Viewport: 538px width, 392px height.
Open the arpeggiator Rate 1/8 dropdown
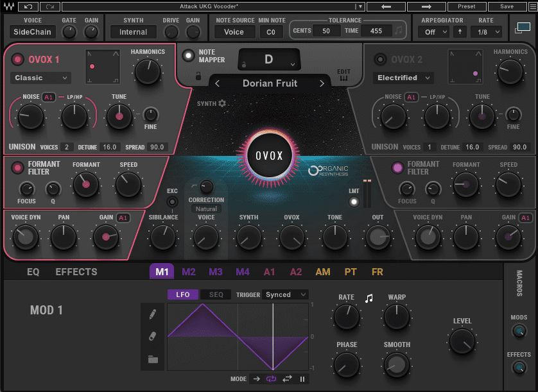(x=486, y=32)
